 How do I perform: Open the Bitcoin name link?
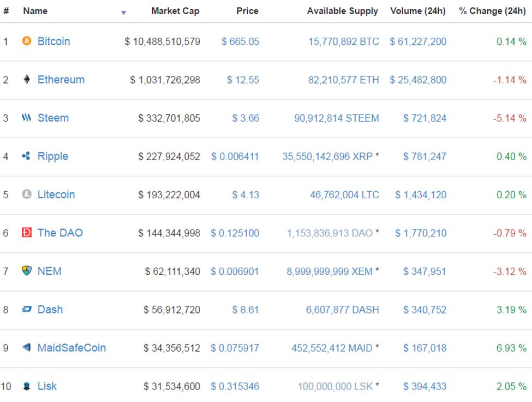(x=53, y=42)
